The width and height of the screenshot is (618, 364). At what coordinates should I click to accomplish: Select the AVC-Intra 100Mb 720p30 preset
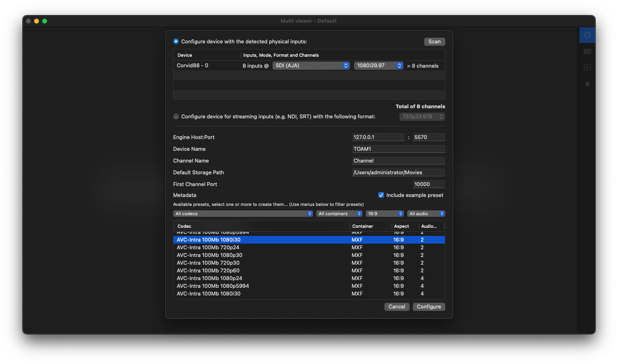pyautogui.click(x=309, y=263)
